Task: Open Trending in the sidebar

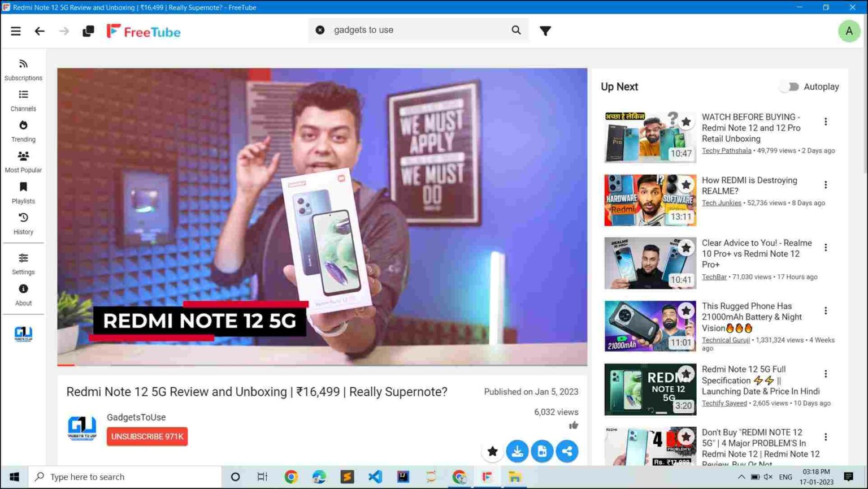Action: [23, 131]
